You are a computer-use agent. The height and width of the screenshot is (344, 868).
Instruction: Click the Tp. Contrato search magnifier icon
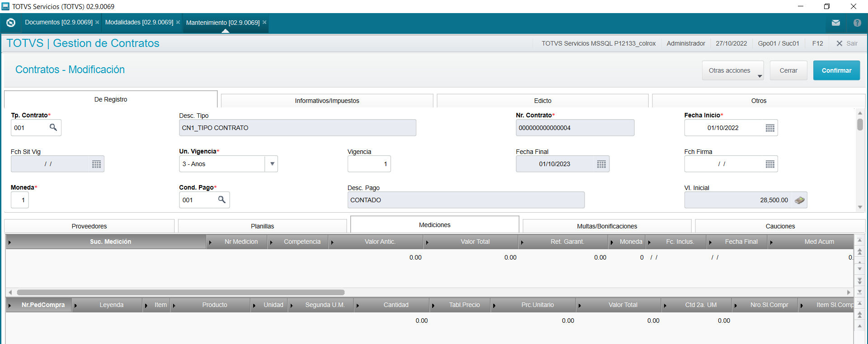pyautogui.click(x=53, y=127)
